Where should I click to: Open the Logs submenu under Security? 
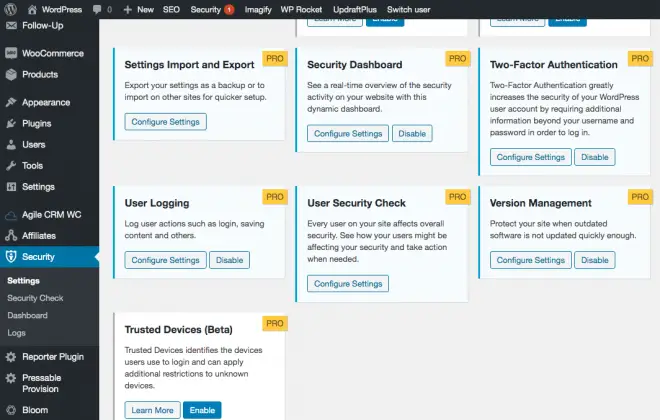(x=17, y=332)
